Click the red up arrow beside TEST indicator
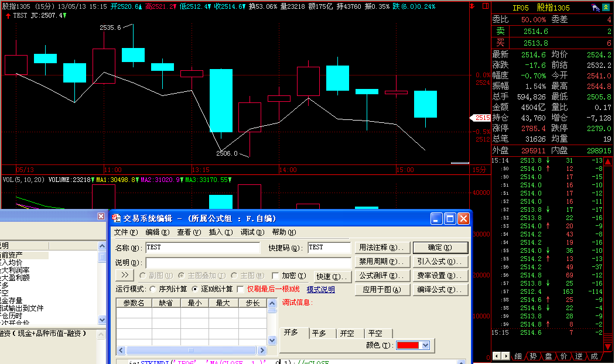Image resolution: width=615 pixels, height=364 pixels. pos(7,15)
